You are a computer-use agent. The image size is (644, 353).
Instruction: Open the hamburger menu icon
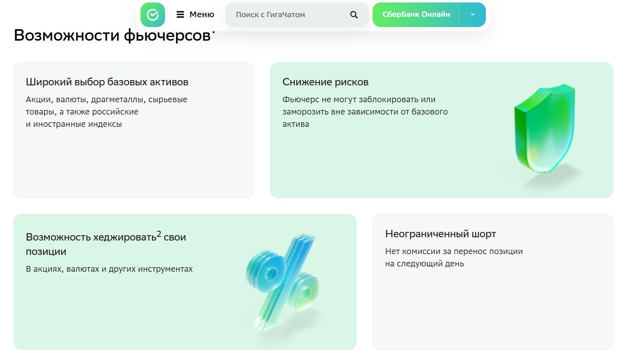(181, 14)
